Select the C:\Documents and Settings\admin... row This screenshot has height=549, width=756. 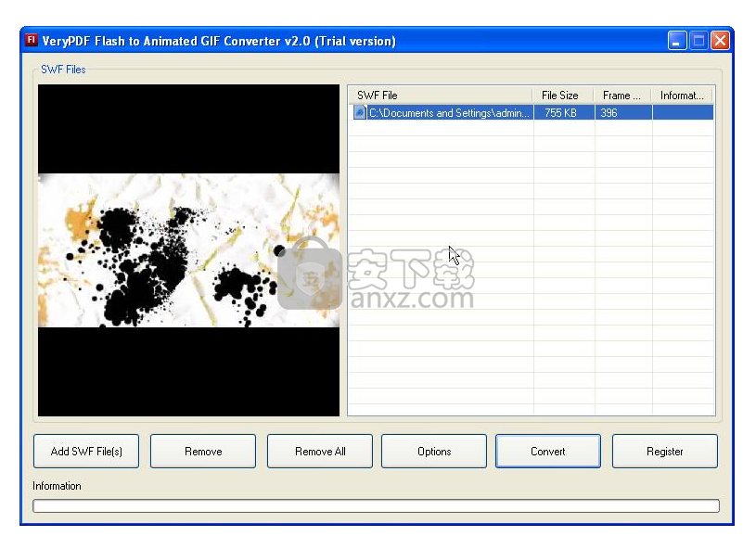pyautogui.click(x=531, y=113)
